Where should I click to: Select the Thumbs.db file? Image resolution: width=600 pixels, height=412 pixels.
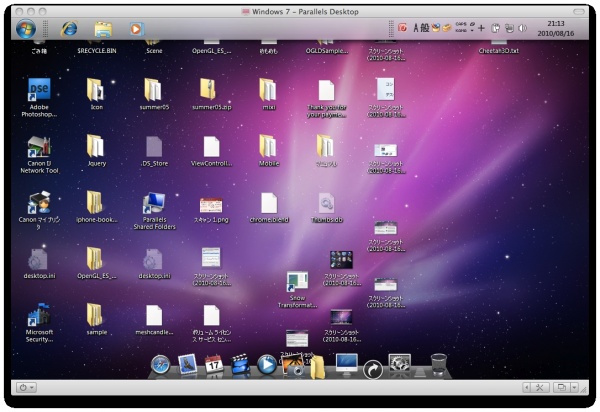(326, 203)
